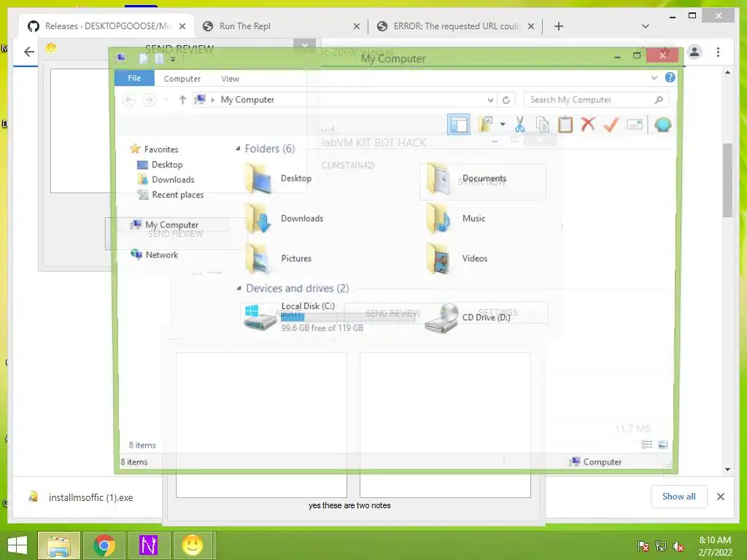Switch to the Releases GitHub browser tab
This screenshot has height=560, width=747.
pos(107,26)
